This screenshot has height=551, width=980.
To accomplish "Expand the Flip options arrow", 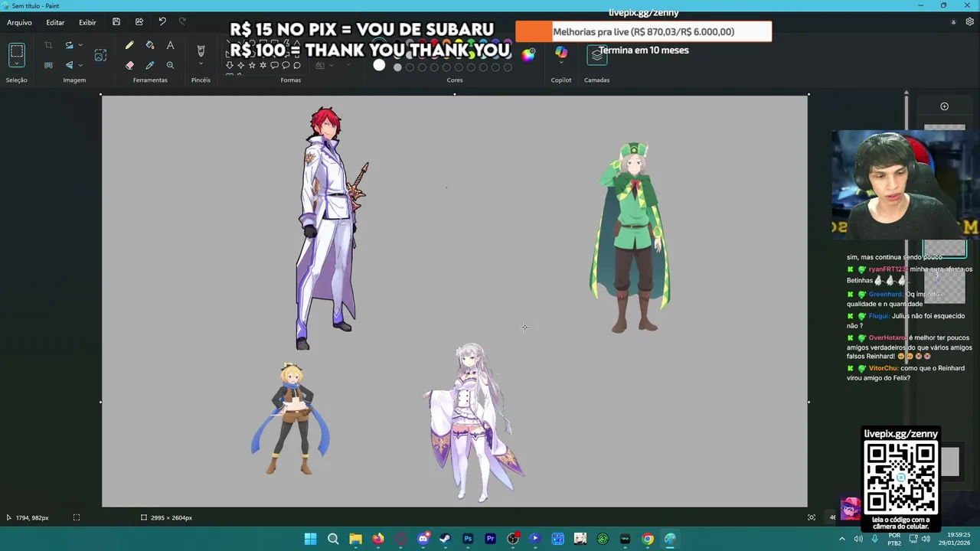I will pos(80,65).
